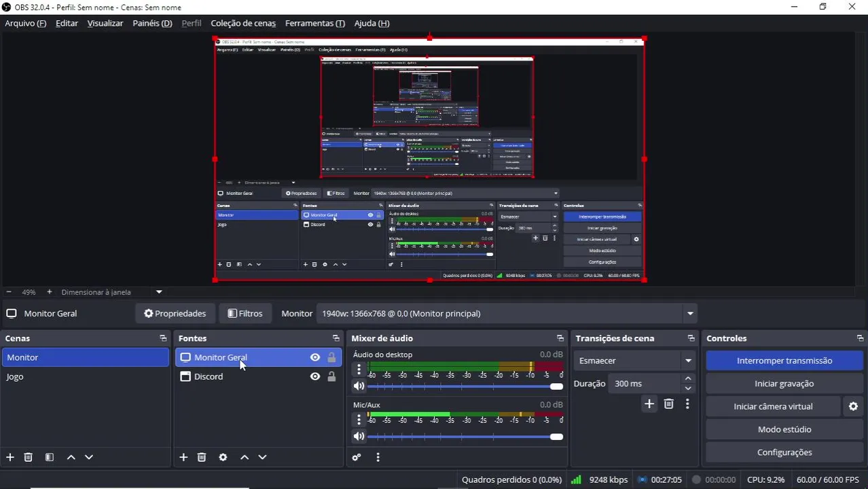The height and width of the screenshot is (489, 868).
Task: Toggle lock on Discord source
Action: (331, 376)
